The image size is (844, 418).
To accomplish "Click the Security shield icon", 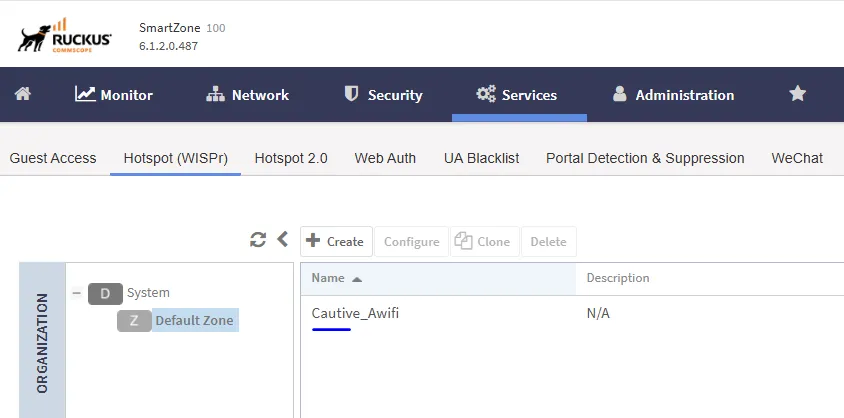I will 351,94.
